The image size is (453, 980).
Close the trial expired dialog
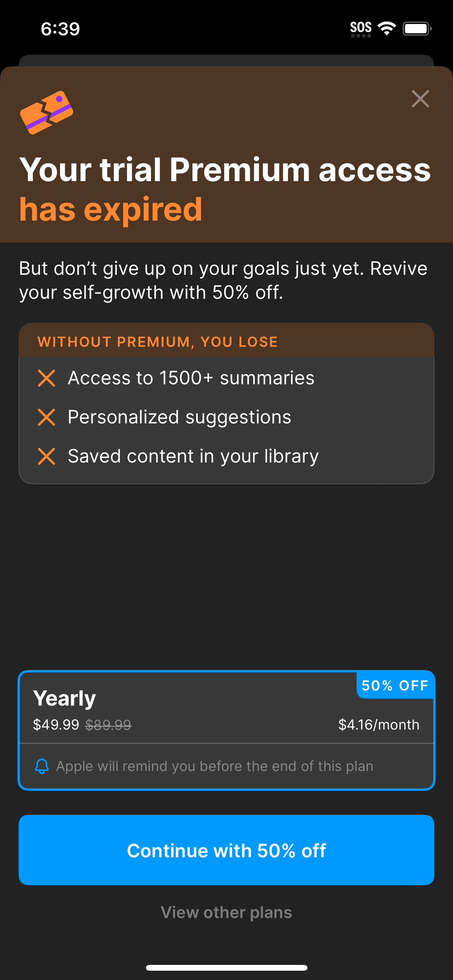point(420,99)
